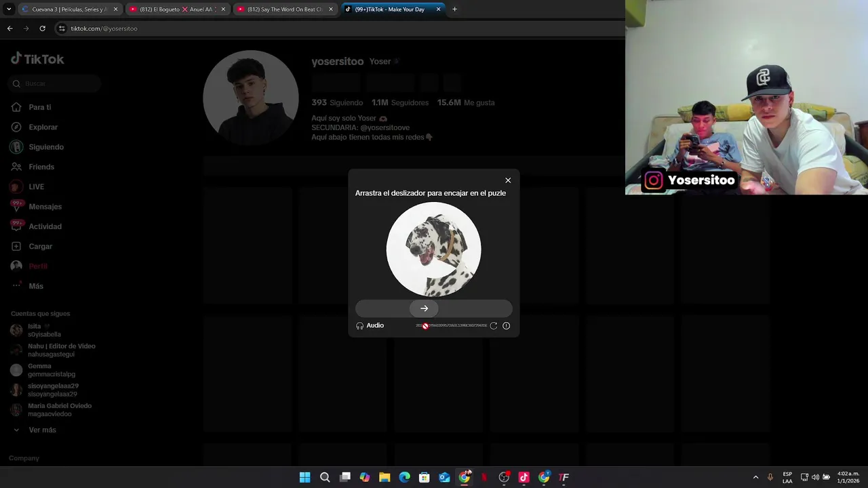
Task: Open the 393 Siguiendo list
Action: click(x=337, y=102)
